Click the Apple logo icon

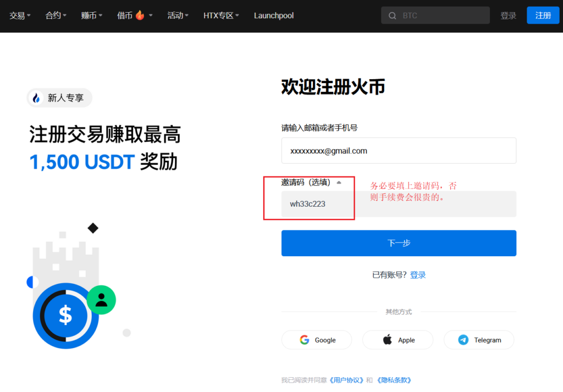[x=388, y=339]
